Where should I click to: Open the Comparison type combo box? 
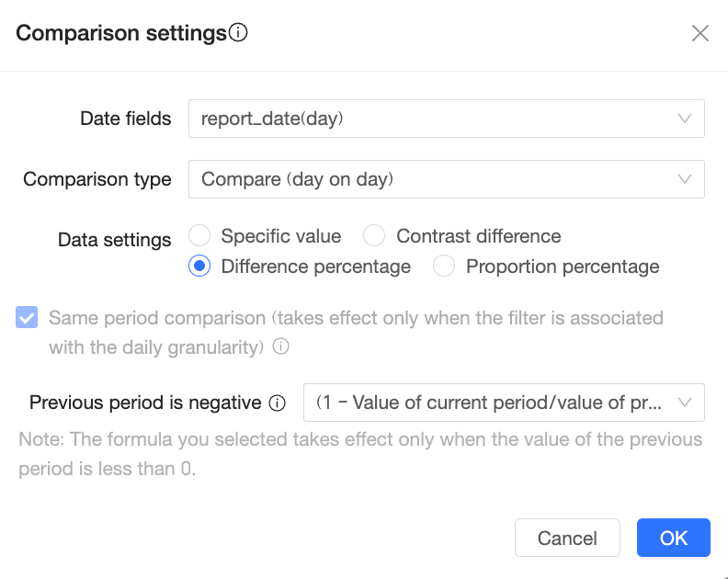point(446,179)
